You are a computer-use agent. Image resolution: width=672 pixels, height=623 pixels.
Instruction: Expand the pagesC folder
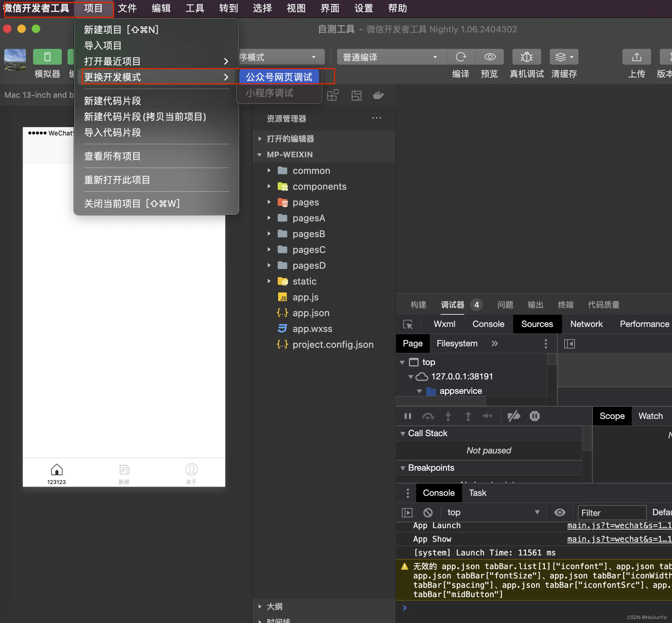[x=269, y=249]
